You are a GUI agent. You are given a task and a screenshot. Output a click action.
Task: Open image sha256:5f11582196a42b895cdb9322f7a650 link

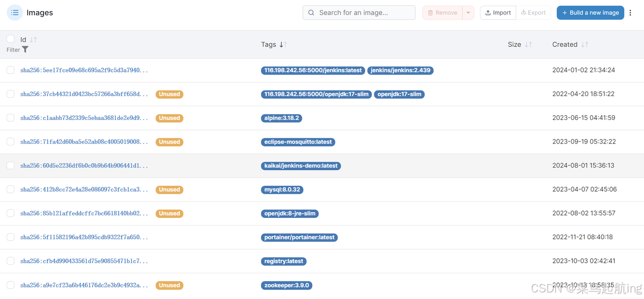pyautogui.click(x=84, y=237)
